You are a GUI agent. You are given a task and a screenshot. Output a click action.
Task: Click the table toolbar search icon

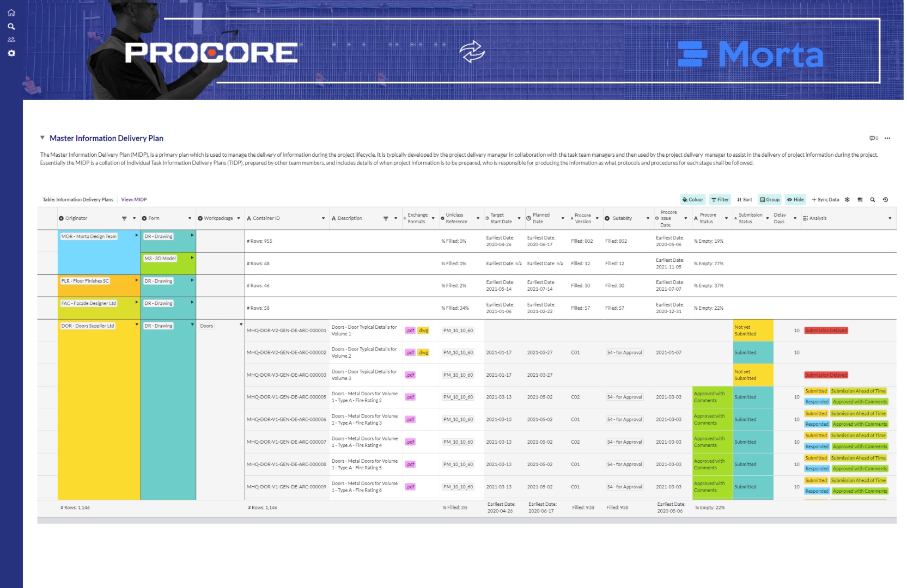tap(873, 200)
